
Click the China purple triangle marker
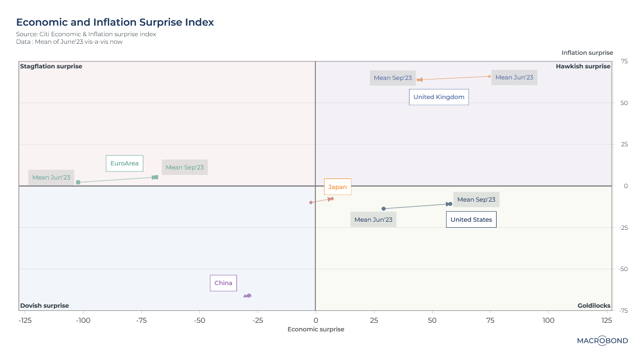247,296
